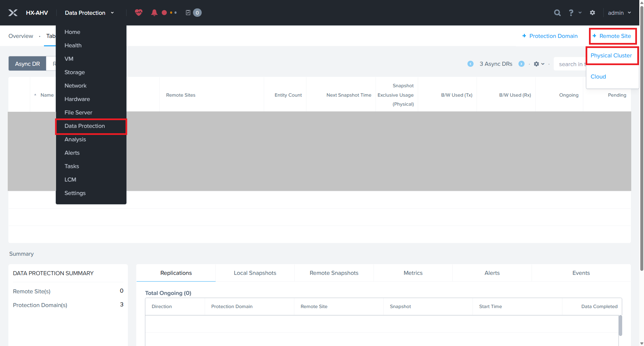
Task: Expand the admin user dropdown
Action: pyautogui.click(x=620, y=13)
